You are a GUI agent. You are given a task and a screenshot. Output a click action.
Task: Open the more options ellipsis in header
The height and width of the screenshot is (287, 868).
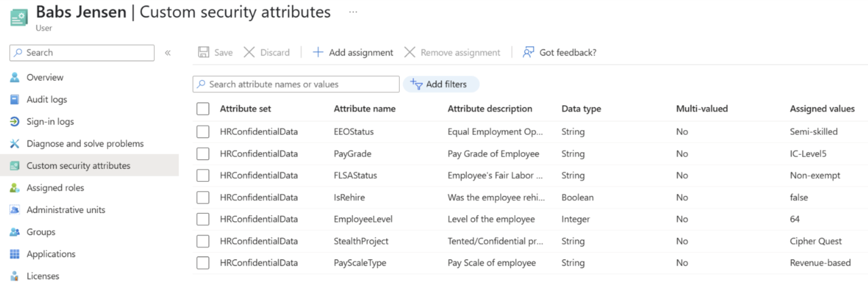click(x=353, y=12)
